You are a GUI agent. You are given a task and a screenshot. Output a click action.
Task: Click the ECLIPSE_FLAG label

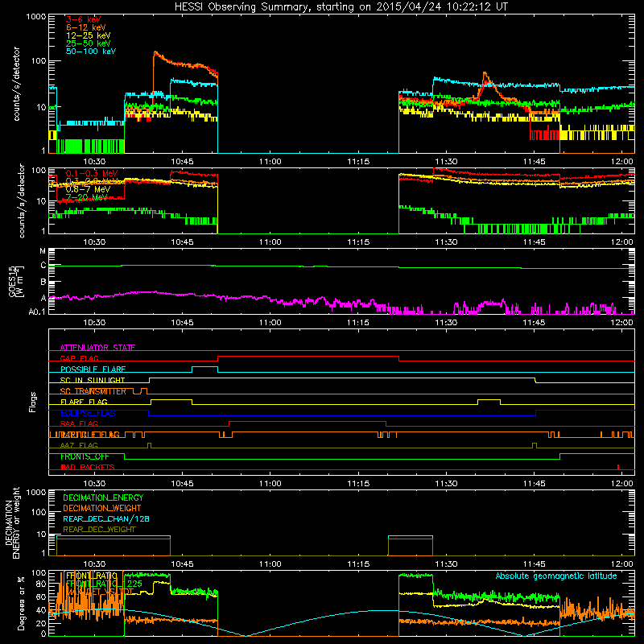(x=88, y=413)
